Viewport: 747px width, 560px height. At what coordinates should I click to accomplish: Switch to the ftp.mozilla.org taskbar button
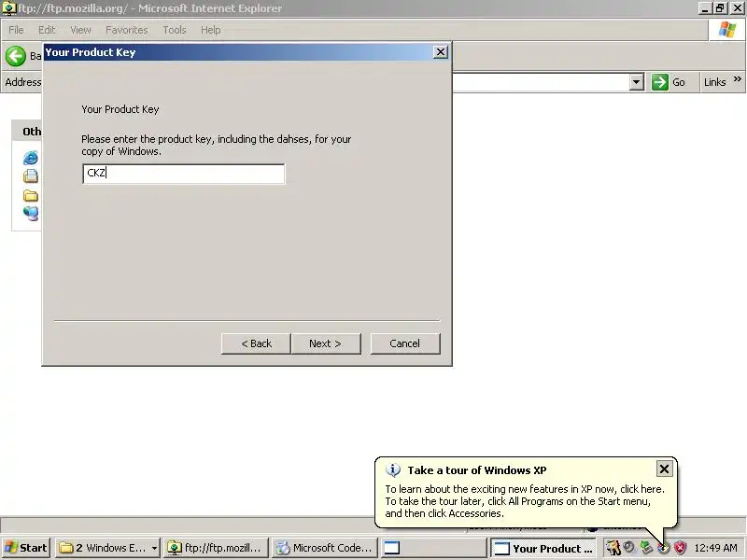216,548
